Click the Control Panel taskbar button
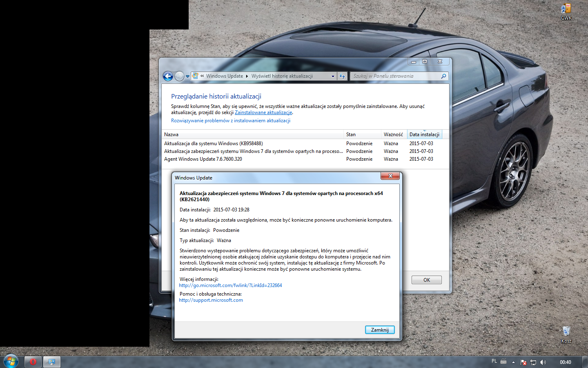 tap(52, 362)
